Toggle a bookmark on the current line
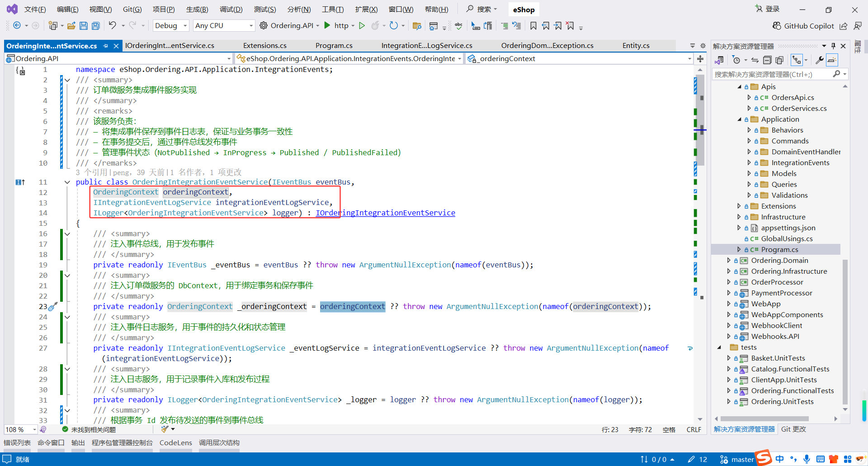This screenshot has width=868, height=466. coord(533,26)
